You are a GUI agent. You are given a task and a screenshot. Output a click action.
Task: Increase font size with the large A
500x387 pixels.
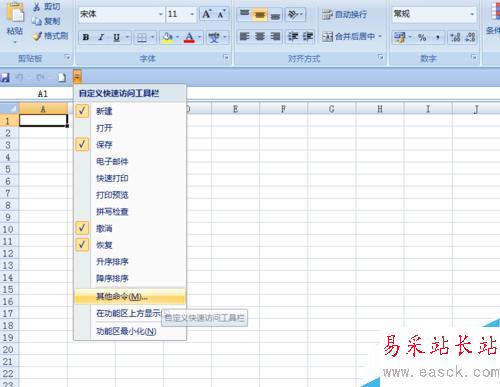207,14
